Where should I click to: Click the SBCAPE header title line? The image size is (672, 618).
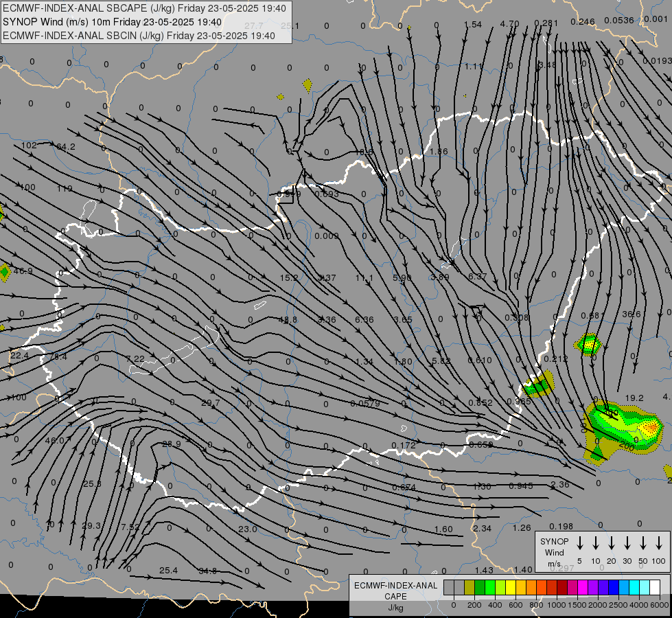point(144,8)
